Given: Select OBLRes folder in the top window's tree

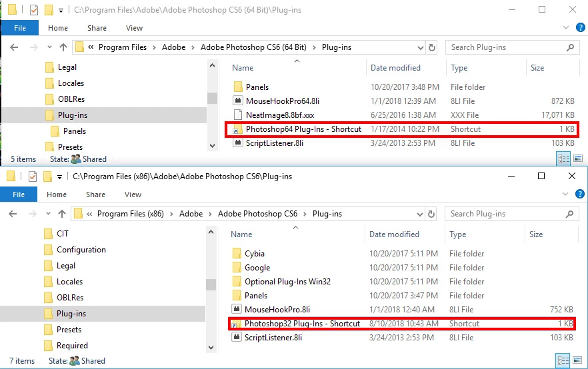Looking at the screenshot, I should point(71,99).
